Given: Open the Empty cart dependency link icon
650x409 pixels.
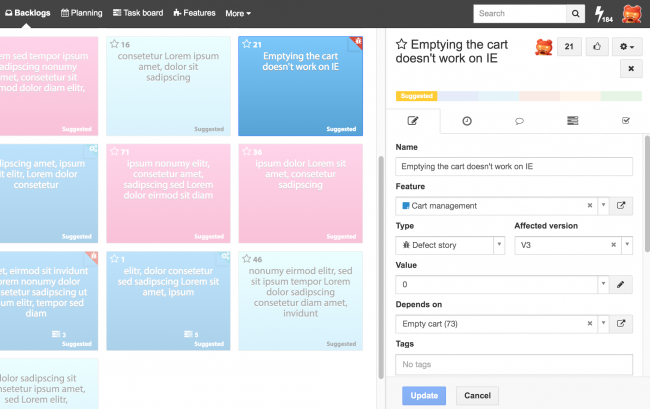Looking at the screenshot, I should click(x=621, y=324).
